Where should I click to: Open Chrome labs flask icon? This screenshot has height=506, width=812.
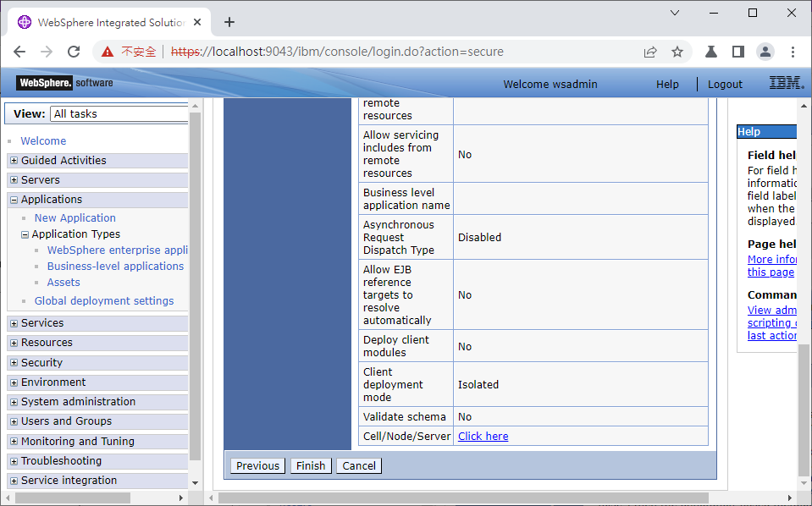pyautogui.click(x=711, y=52)
